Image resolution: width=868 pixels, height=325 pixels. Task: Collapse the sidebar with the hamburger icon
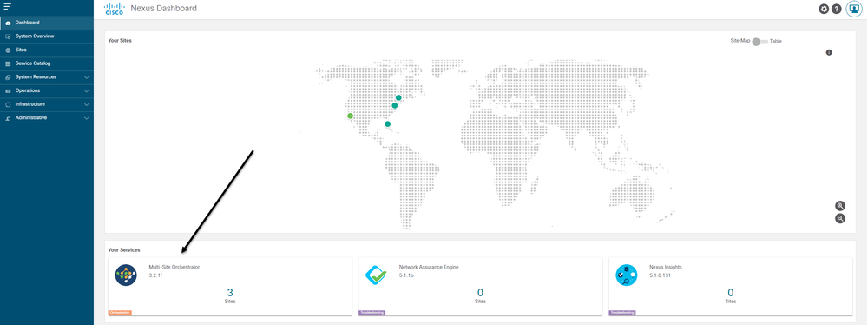click(7, 7)
